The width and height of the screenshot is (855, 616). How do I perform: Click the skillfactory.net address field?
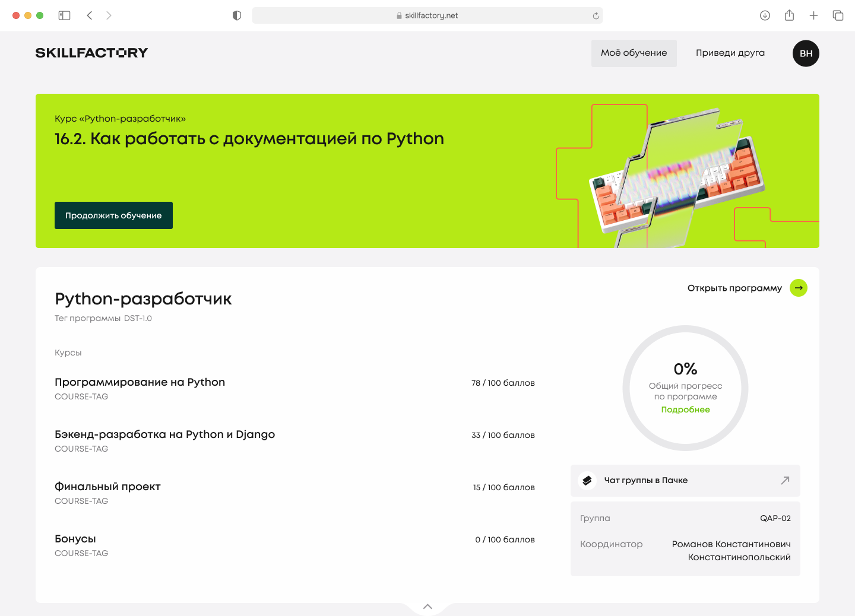(x=427, y=15)
